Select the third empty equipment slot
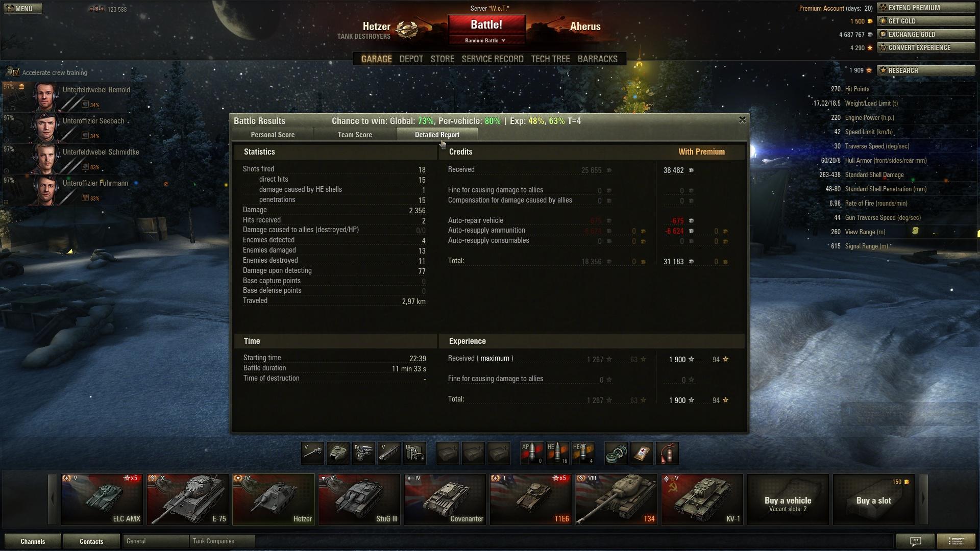980x551 pixels. pos(499,453)
